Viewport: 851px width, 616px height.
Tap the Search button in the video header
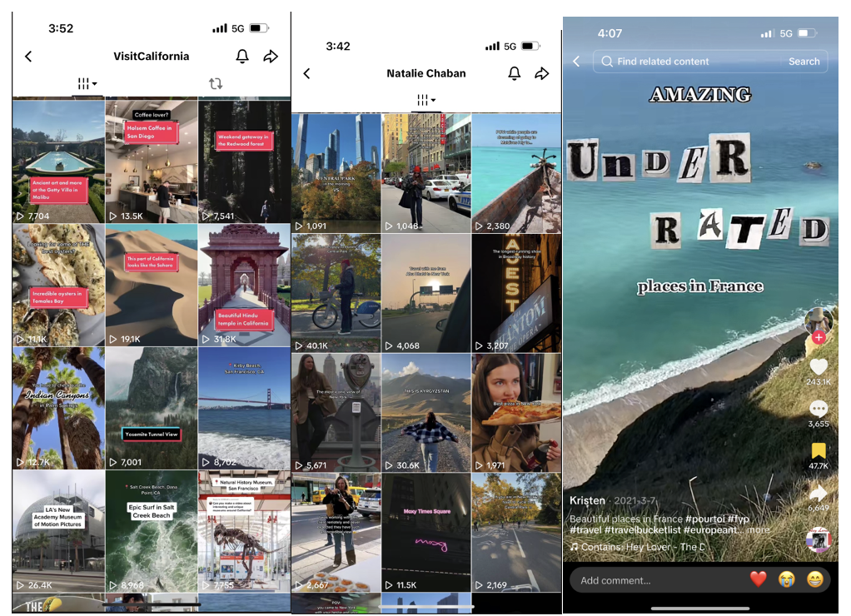coord(804,62)
